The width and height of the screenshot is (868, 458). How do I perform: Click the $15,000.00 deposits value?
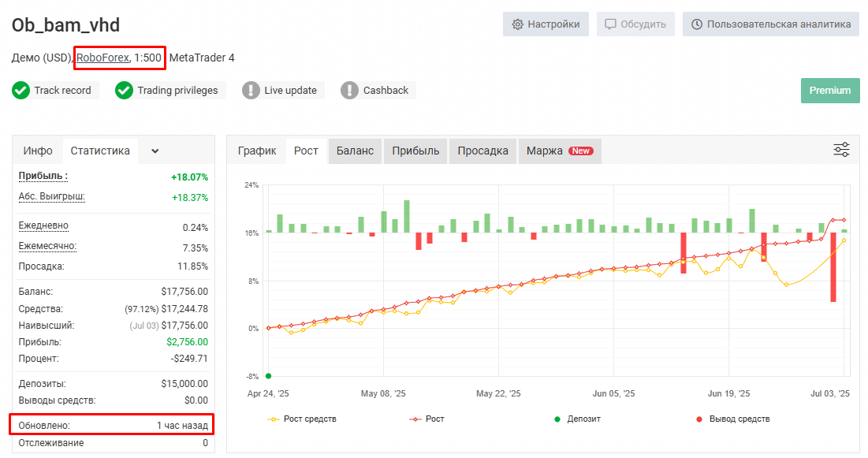pyautogui.click(x=184, y=384)
